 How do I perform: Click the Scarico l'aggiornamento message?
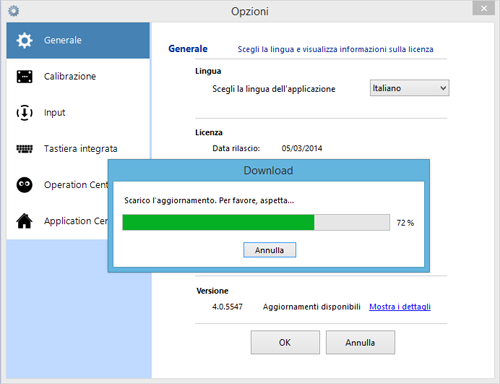[209, 200]
